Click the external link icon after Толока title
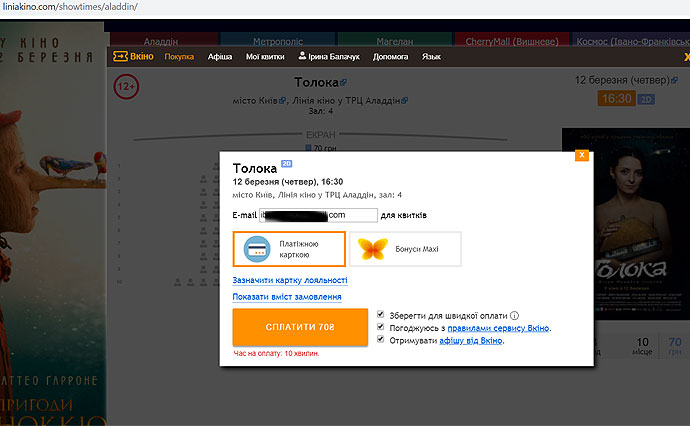This screenshot has width=690, height=426. point(343,82)
